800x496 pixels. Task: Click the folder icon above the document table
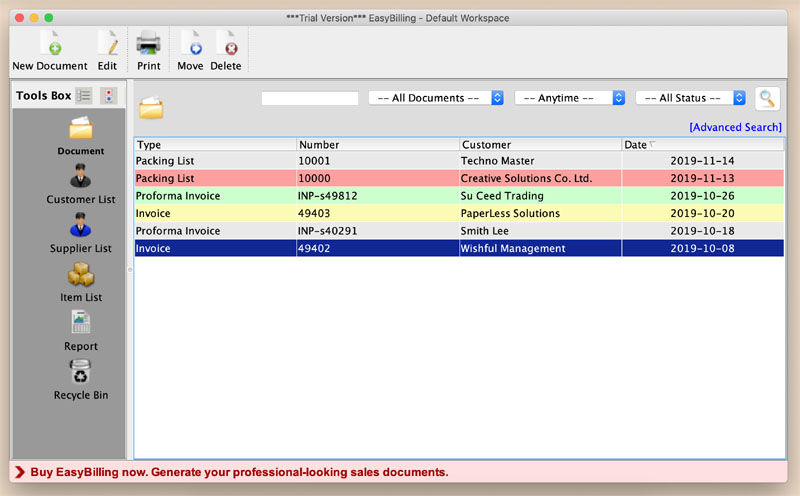[151, 108]
